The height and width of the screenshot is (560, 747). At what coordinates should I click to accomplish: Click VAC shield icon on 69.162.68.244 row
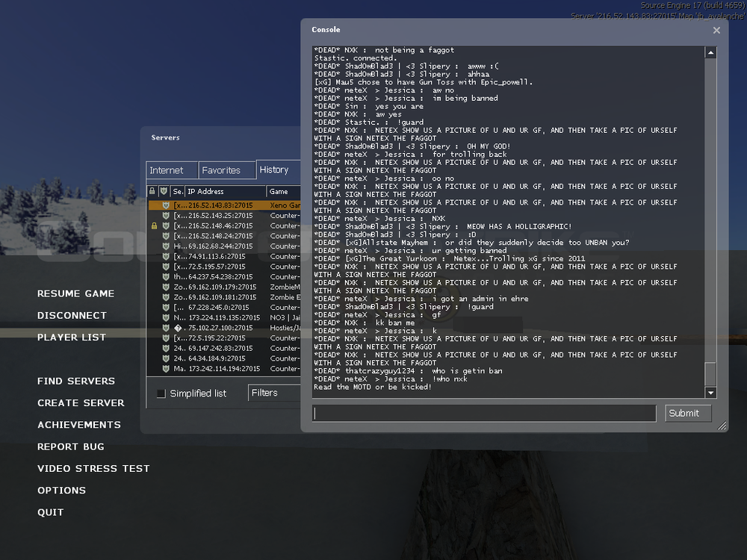coord(166,246)
